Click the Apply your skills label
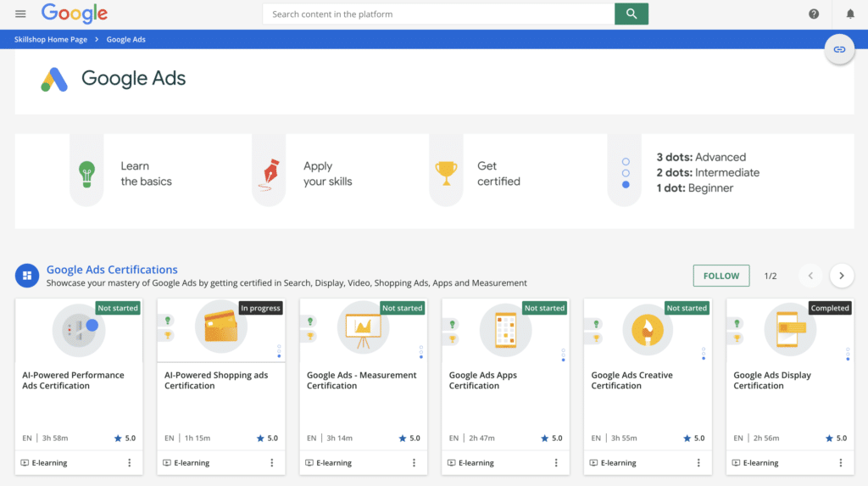 [328, 174]
